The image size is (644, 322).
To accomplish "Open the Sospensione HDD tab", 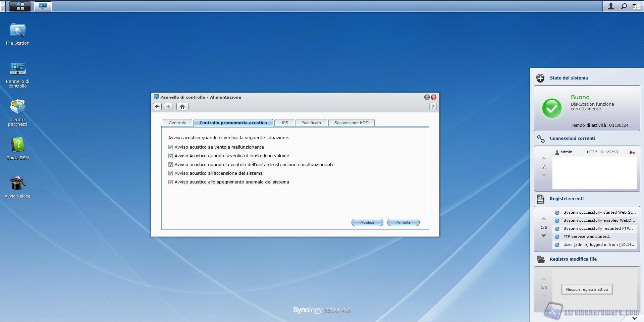I will pyautogui.click(x=351, y=123).
